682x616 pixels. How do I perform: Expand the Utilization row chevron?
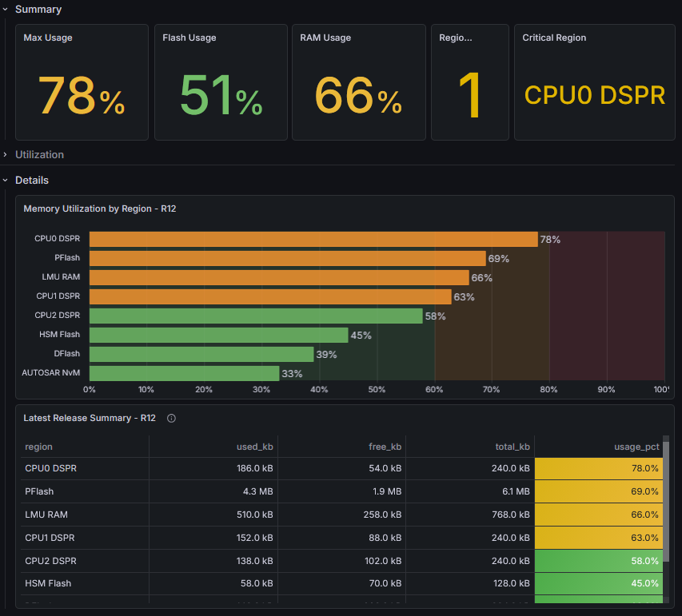tap(6, 154)
